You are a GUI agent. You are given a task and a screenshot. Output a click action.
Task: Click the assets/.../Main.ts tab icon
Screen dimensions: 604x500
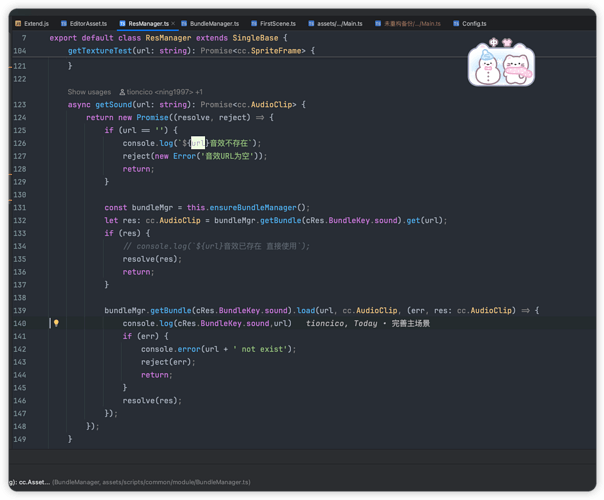tap(311, 23)
